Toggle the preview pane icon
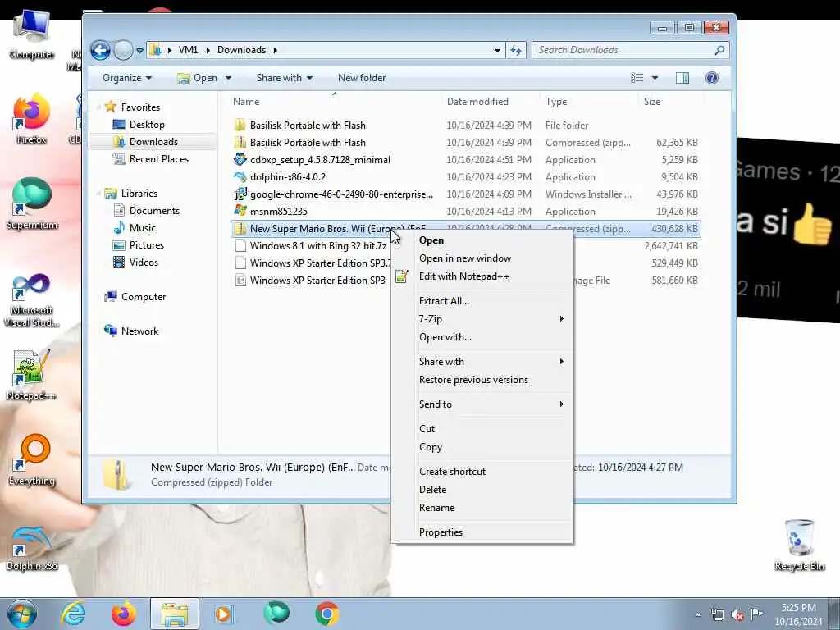 (682, 78)
